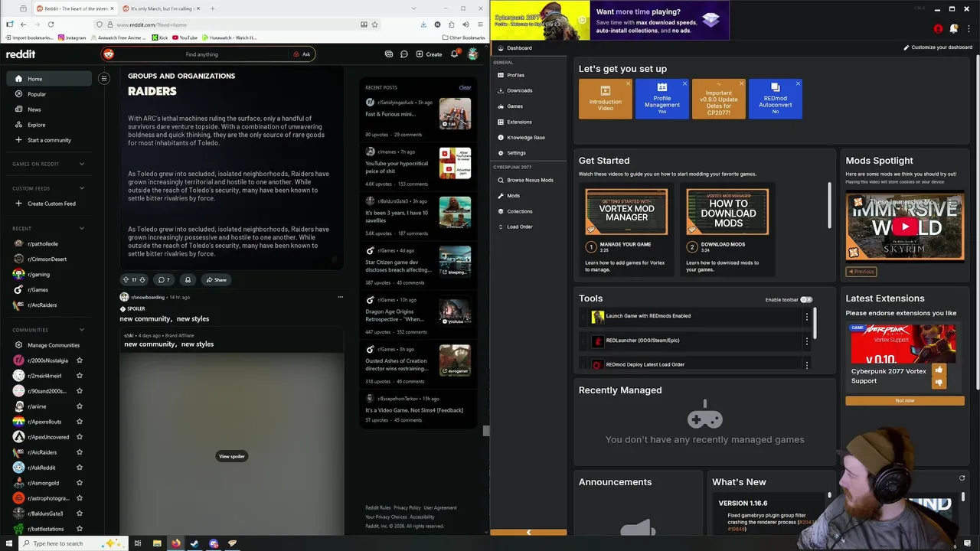Open menu for Launch Game with REDmods
This screenshot has height=551, width=980.
(x=806, y=317)
